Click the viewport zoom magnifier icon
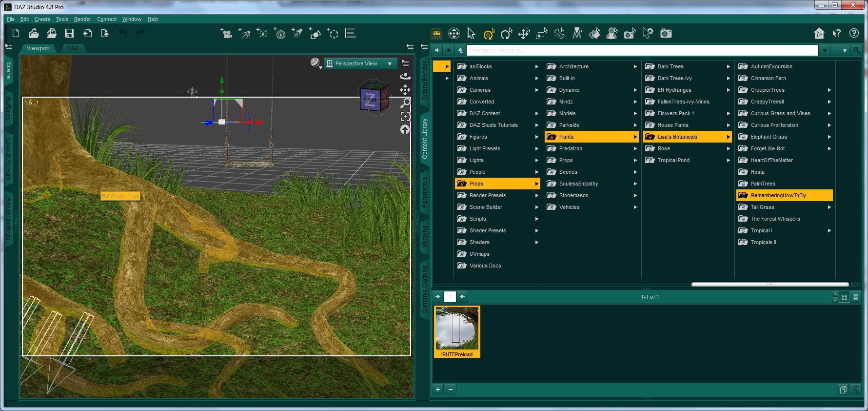868x411 pixels. 405,103
